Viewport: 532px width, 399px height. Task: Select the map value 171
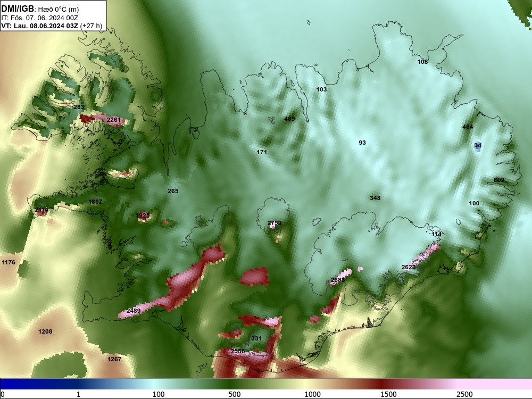(x=262, y=152)
